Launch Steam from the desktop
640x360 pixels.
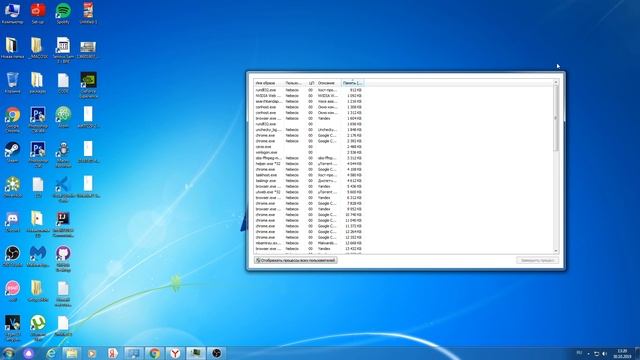point(12,152)
